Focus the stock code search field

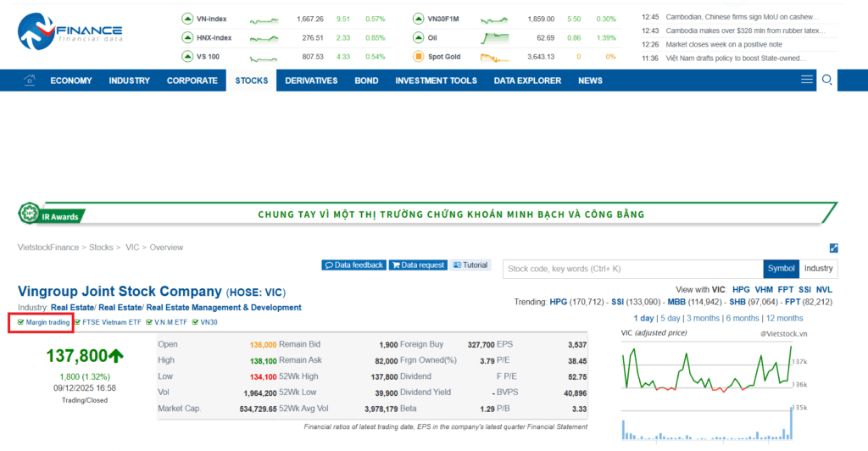(632, 269)
